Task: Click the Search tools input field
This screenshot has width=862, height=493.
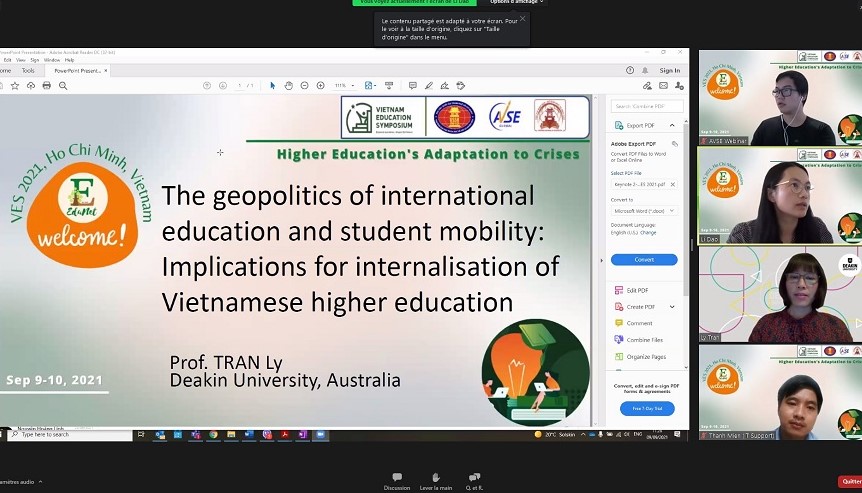Action: click(x=646, y=106)
